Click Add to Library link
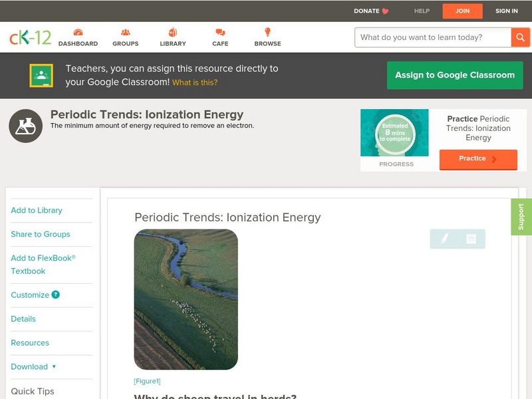The image size is (532, 399). coord(37,210)
